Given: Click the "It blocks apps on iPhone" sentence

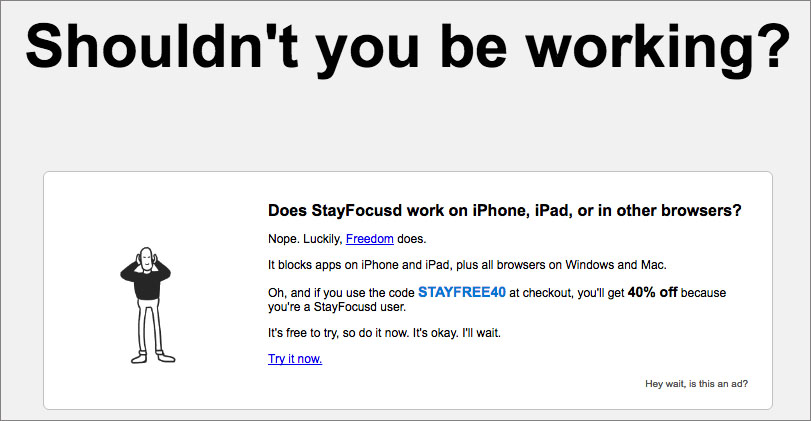Looking at the screenshot, I should click(x=467, y=265).
